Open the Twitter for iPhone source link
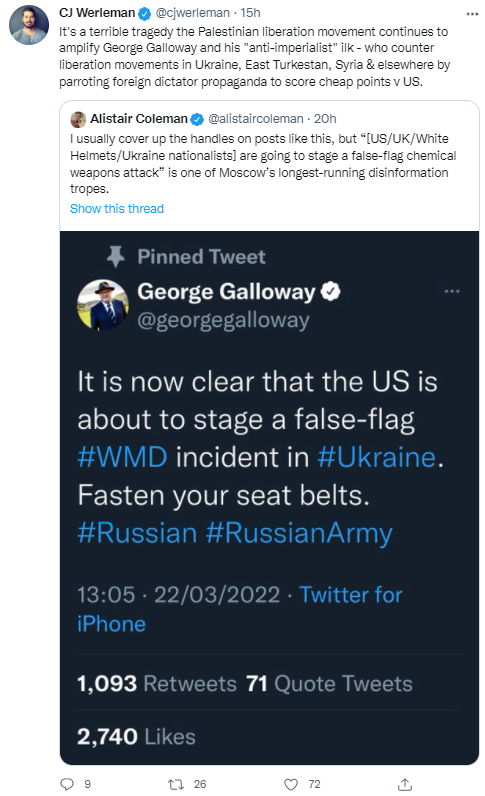Screen dimensions: 485x796 click(x=239, y=609)
